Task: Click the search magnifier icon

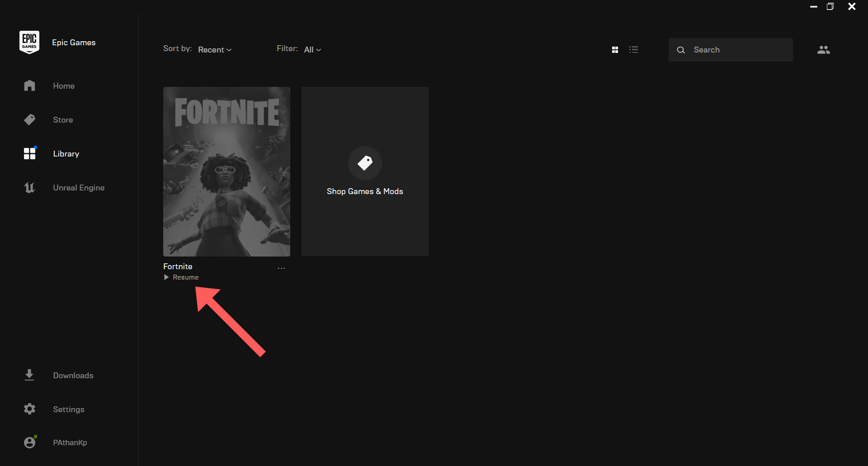Action: (x=681, y=50)
